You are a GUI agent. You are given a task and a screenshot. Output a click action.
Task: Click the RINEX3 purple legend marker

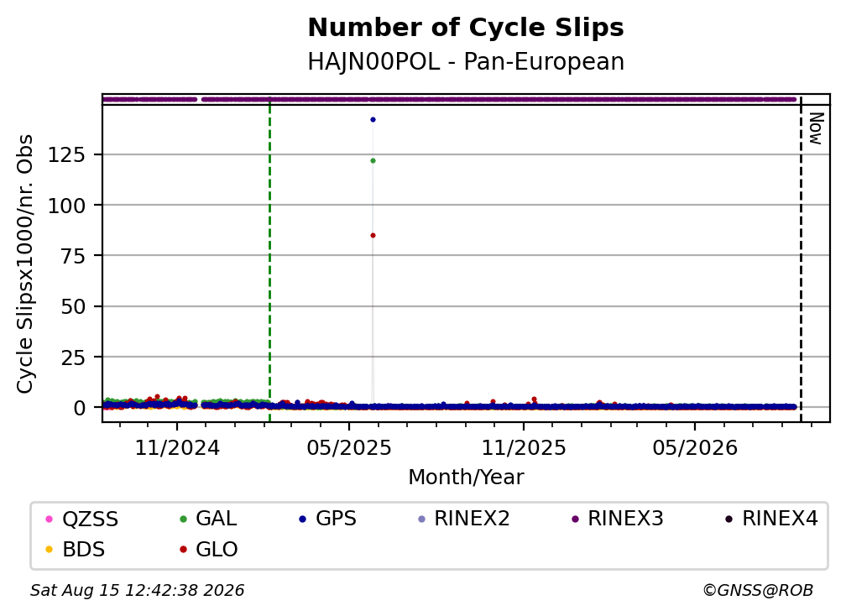[x=575, y=519]
